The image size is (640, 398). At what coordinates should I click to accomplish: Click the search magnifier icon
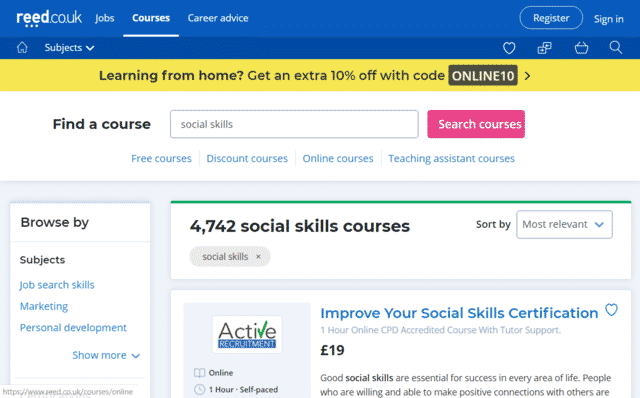(616, 48)
